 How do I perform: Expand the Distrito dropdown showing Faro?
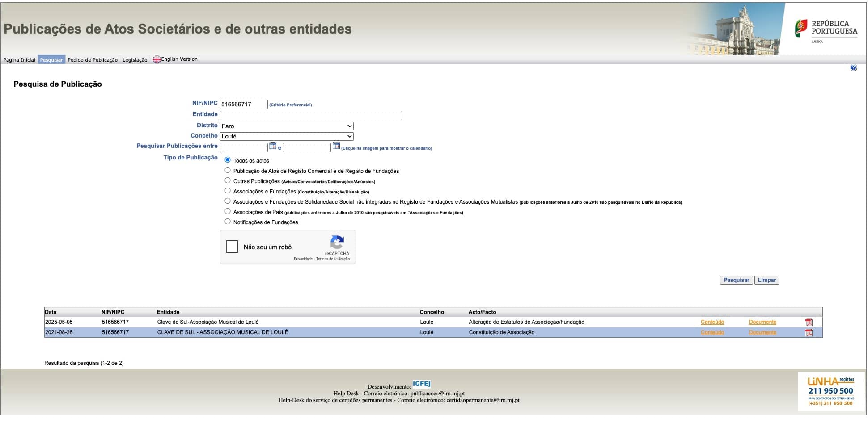click(x=286, y=126)
